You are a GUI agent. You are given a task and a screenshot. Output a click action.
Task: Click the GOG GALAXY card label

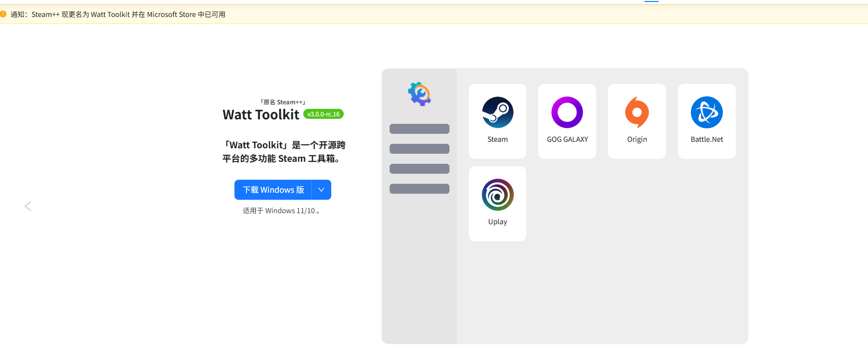[x=567, y=139]
